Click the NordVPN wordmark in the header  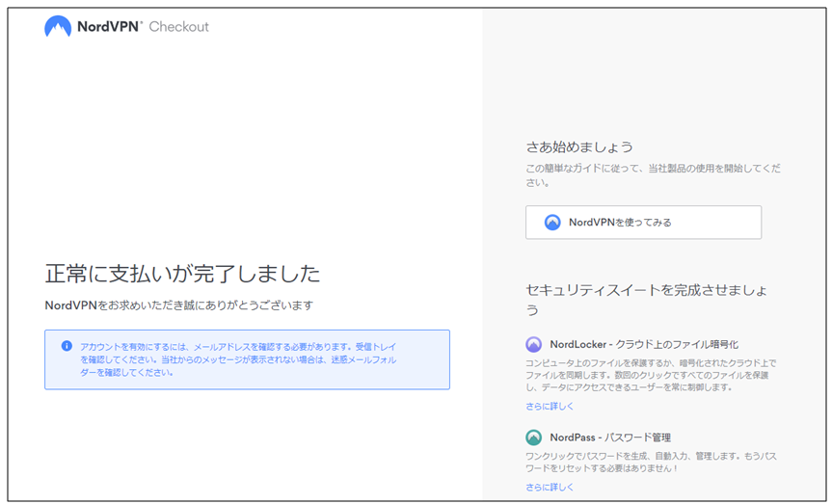coord(110,27)
